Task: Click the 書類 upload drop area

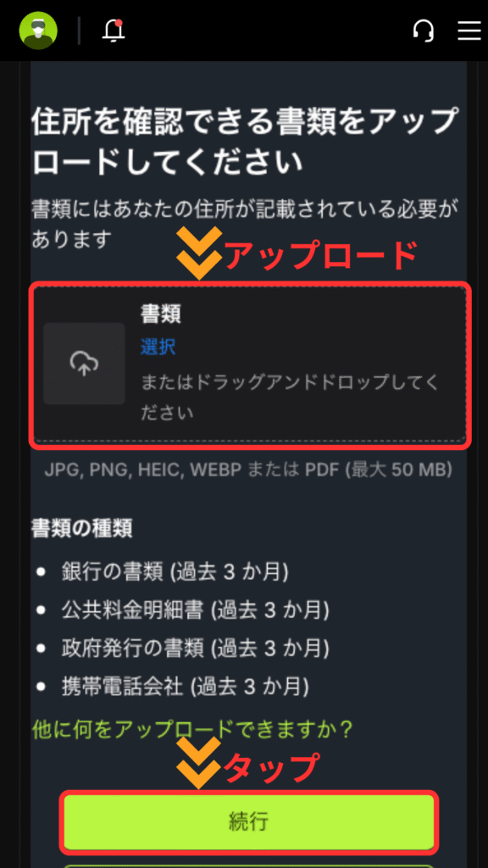Action: [250, 364]
